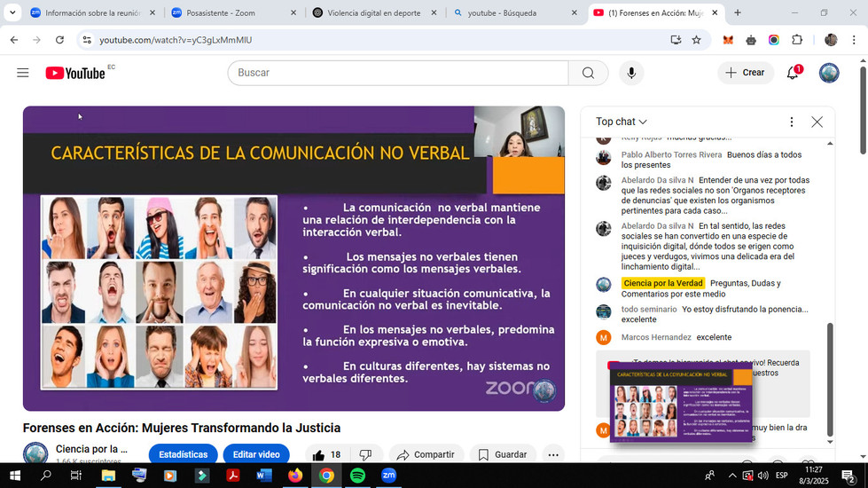This screenshot has width=868, height=488.
Task: Reload the YouTube page
Action: [x=59, y=40]
